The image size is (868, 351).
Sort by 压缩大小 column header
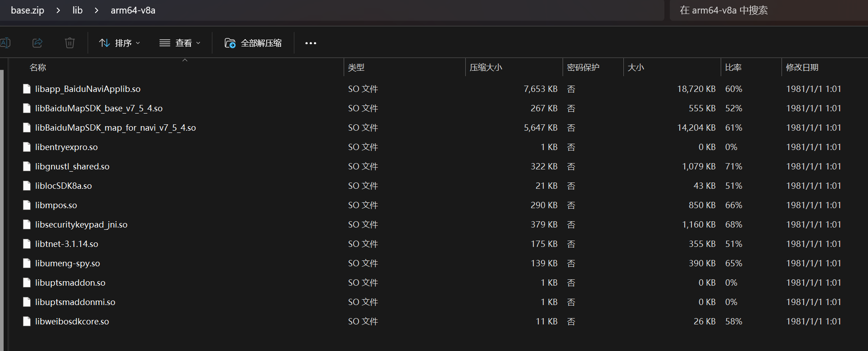click(x=486, y=68)
